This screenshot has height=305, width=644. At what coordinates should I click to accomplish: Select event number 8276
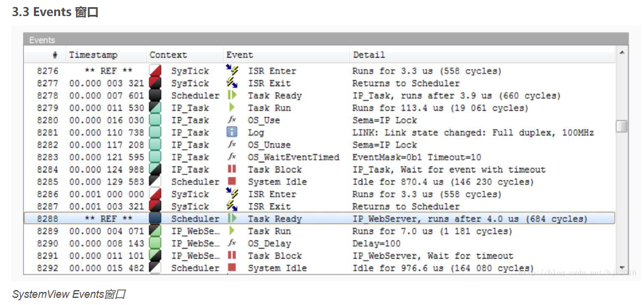tap(48, 71)
